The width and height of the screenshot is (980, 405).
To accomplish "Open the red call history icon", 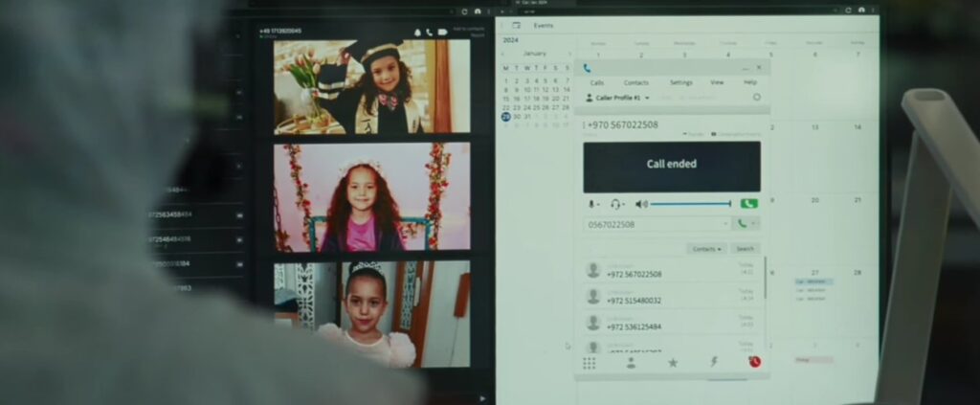I will (x=754, y=362).
